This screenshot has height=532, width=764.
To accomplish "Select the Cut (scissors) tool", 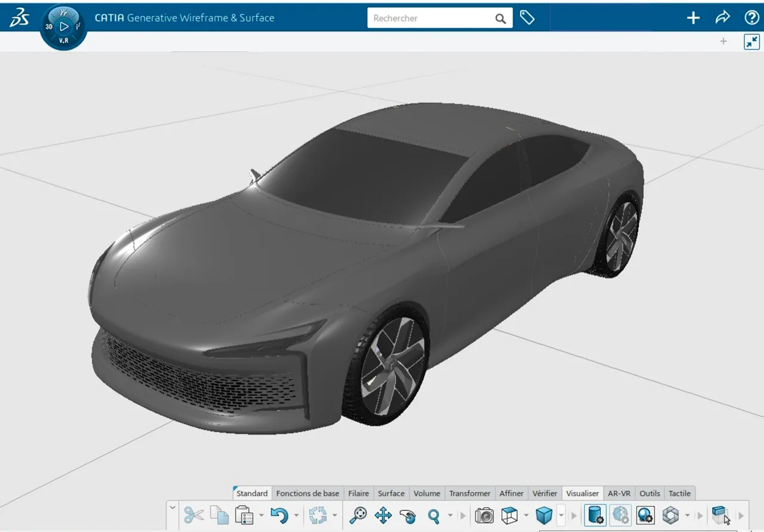I will point(193,515).
